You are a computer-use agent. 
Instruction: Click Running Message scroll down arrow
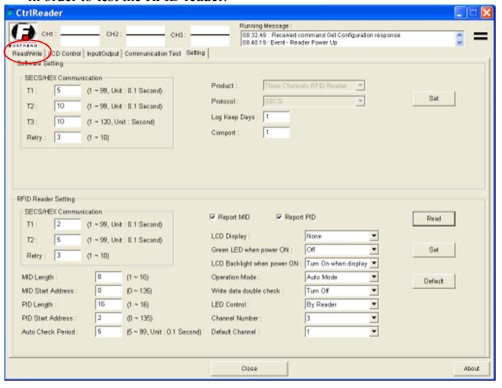click(x=459, y=42)
